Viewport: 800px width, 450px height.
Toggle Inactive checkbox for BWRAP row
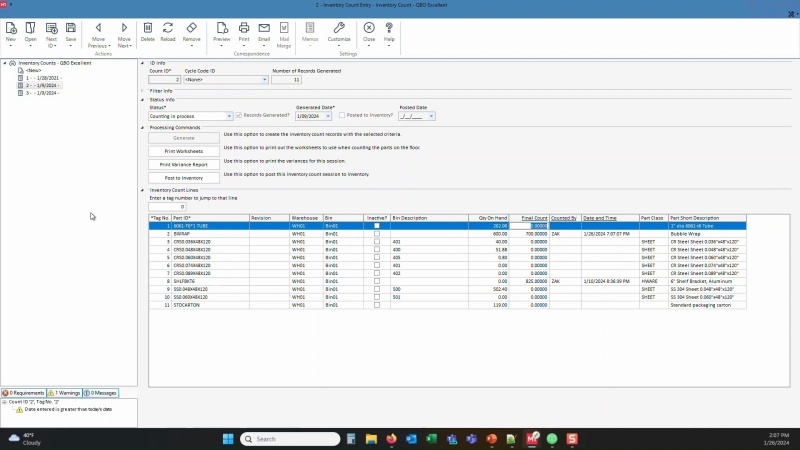[x=377, y=234]
